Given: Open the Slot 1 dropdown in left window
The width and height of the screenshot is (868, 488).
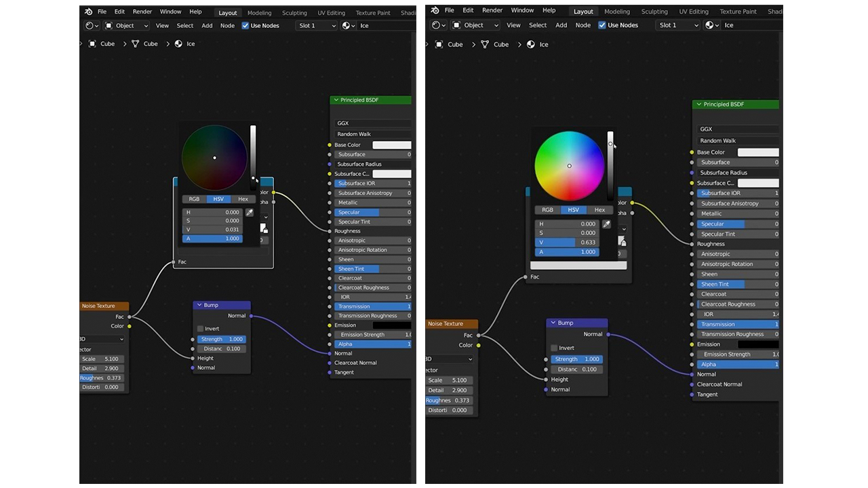Looking at the screenshot, I should click(317, 26).
